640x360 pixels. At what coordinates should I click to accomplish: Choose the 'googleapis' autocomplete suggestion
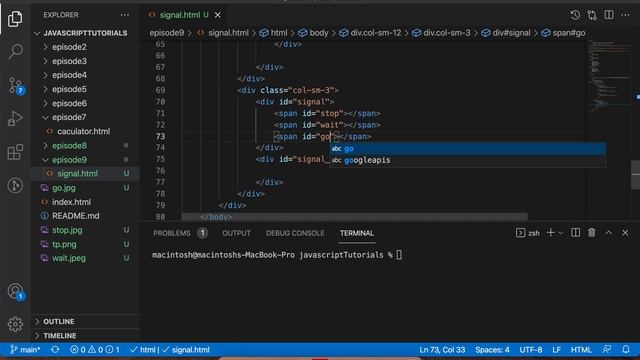coord(468,160)
